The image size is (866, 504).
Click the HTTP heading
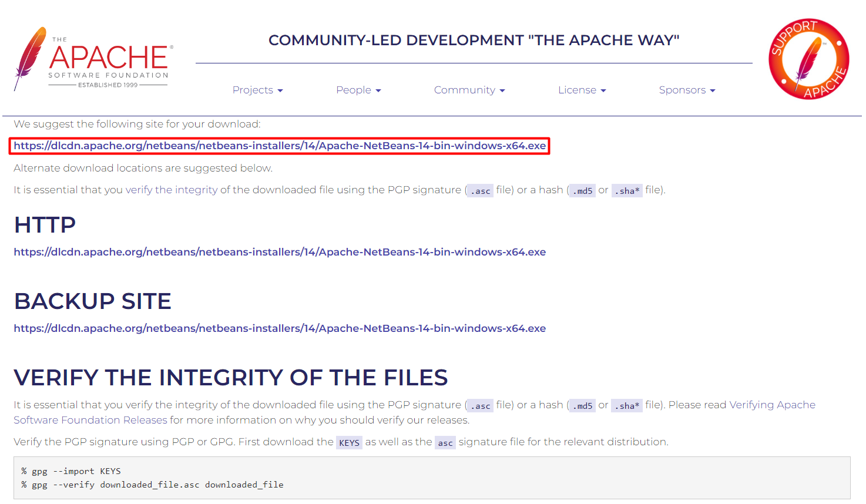tap(45, 224)
